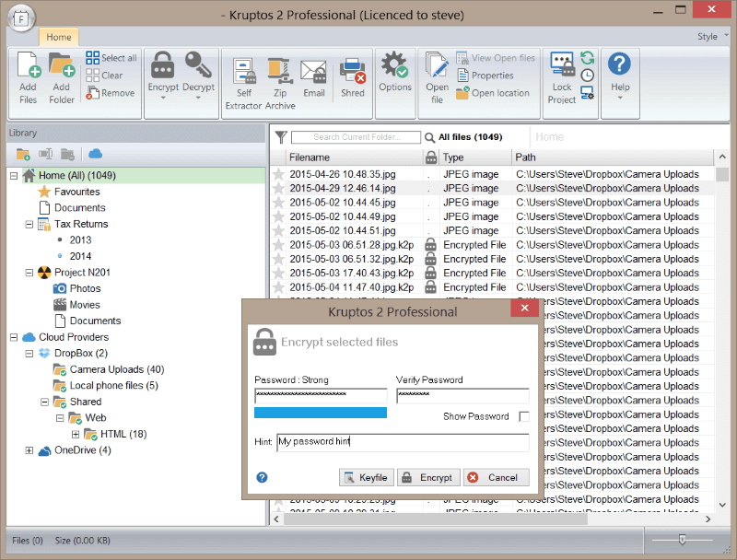Expand the OneDrive (4) node
The height and width of the screenshot is (560, 737).
point(29,450)
